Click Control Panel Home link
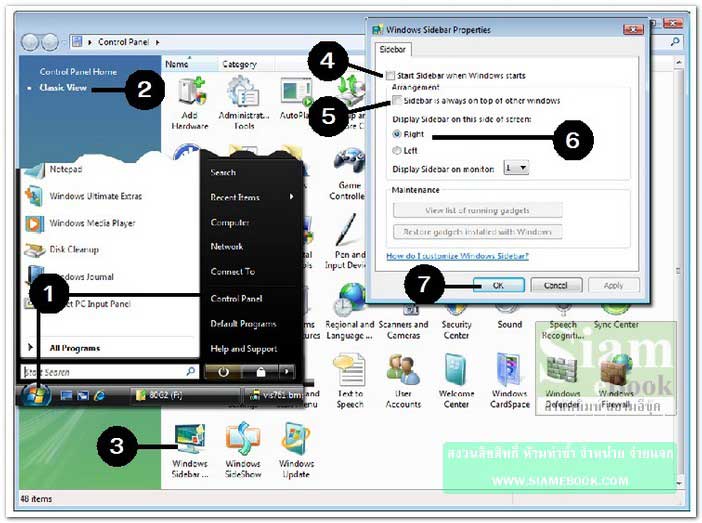Image resolution: width=702 pixels, height=523 pixels. (x=78, y=71)
